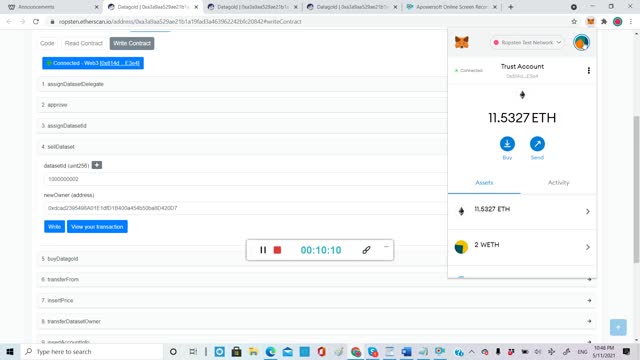Reload the page with the refresh icon
Image resolution: width=640 pixels, height=360 pixels.
[36, 22]
